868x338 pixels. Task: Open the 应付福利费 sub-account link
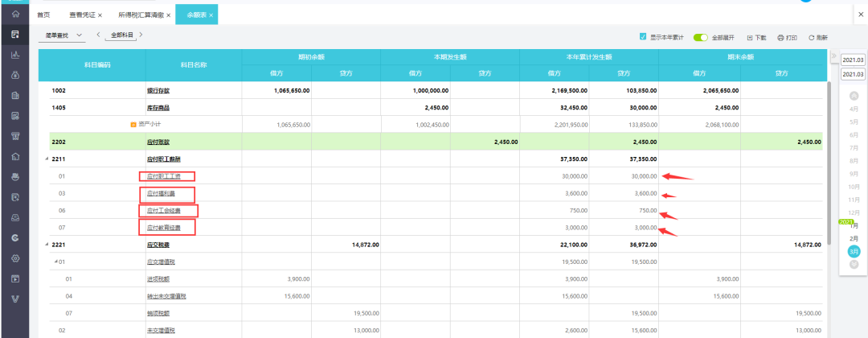pos(161,194)
